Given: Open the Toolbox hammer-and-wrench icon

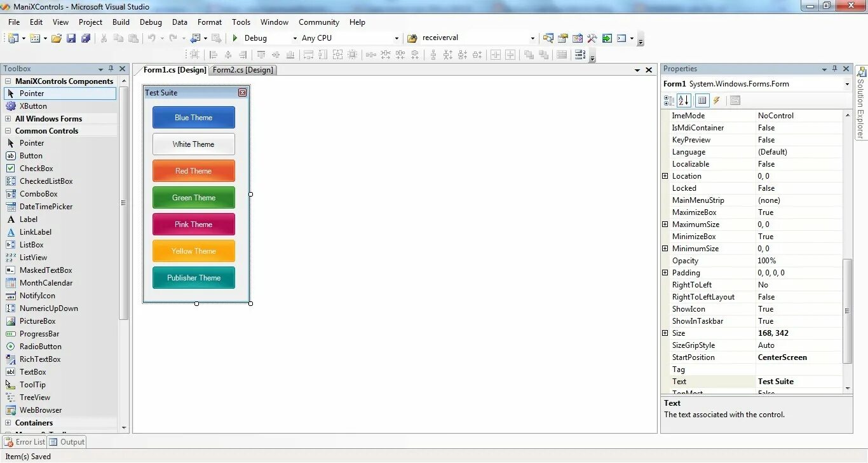Looking at the screenshot, I should click(x=592, y=38).
